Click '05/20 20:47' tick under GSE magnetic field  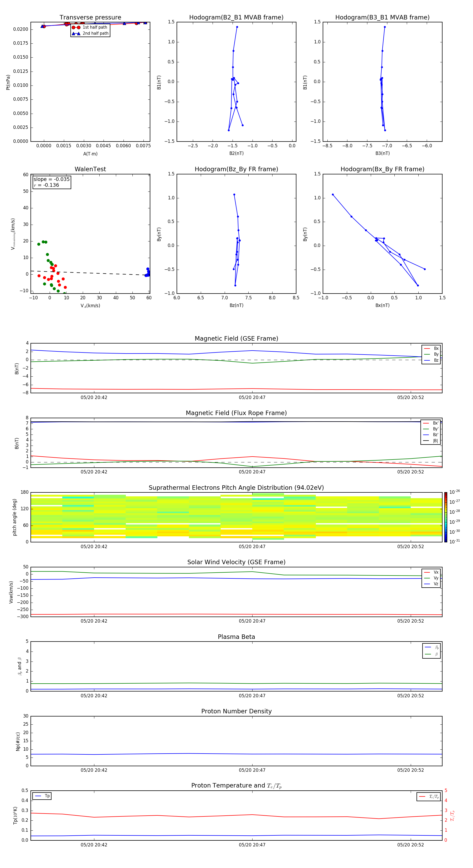pyautogui.click(x=252, y=398)
